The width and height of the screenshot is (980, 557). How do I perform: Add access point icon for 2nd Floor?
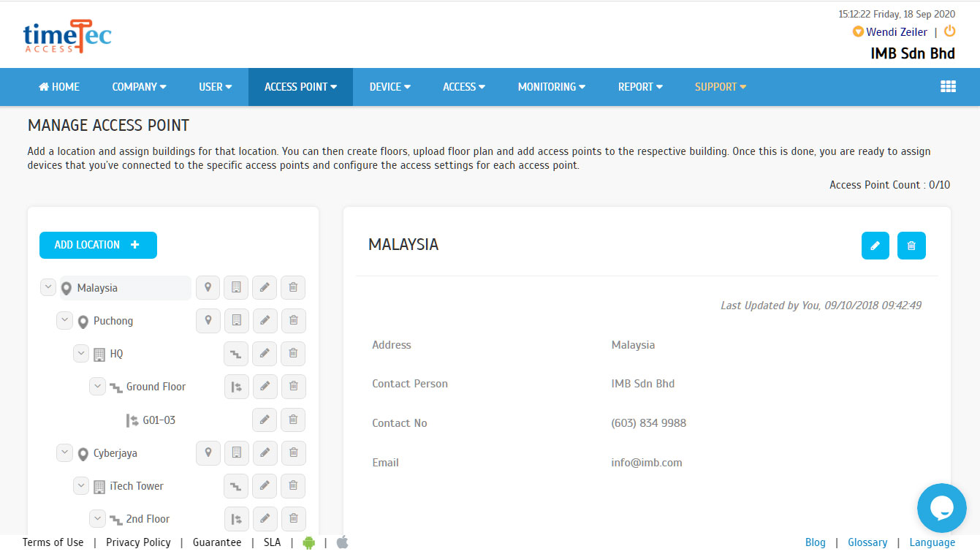pos(236,519)
